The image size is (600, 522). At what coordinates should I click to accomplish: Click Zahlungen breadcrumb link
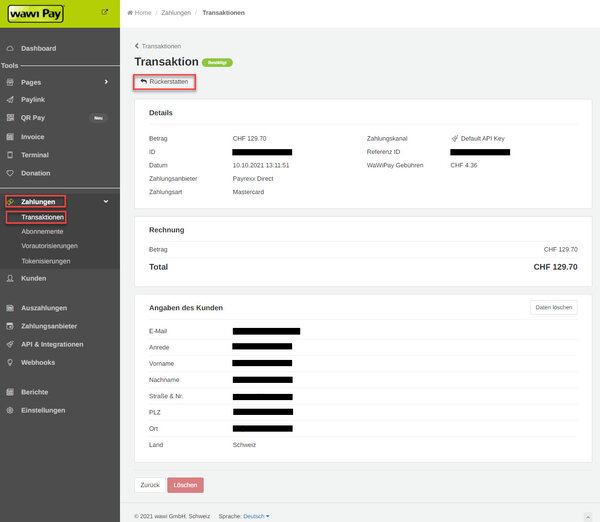click(176, 13)
